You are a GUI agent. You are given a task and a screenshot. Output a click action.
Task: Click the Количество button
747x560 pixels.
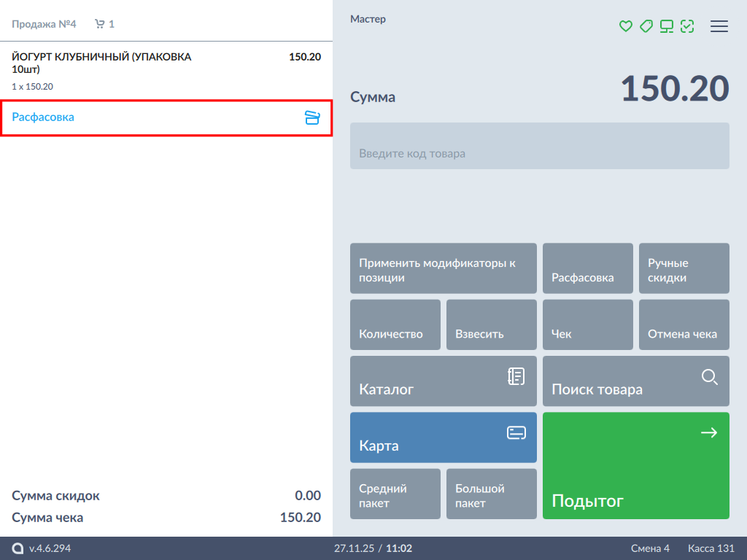(395, 324)
